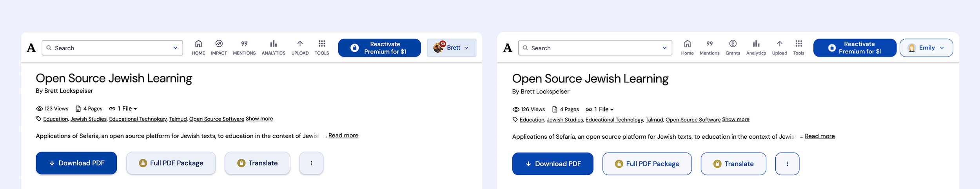Image resolution: width=980 pixels, height=189 pixels.
Task: Click 126 Views count
Action: coord(528,109)
